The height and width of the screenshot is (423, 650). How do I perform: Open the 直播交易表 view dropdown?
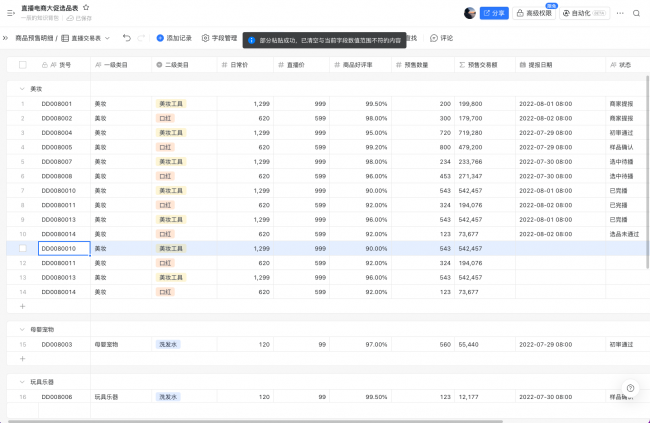(x=88, y=38)
